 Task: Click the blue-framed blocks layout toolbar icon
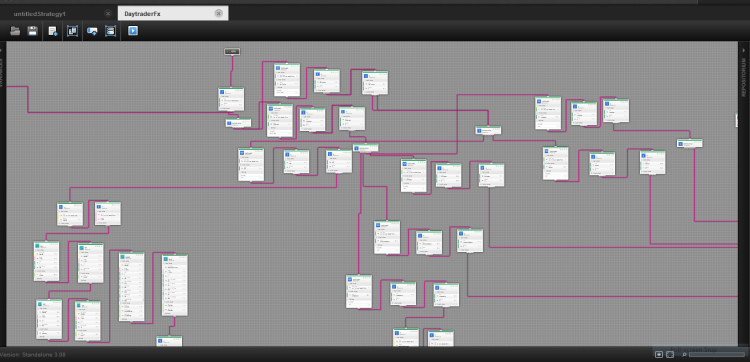[72, 31]
